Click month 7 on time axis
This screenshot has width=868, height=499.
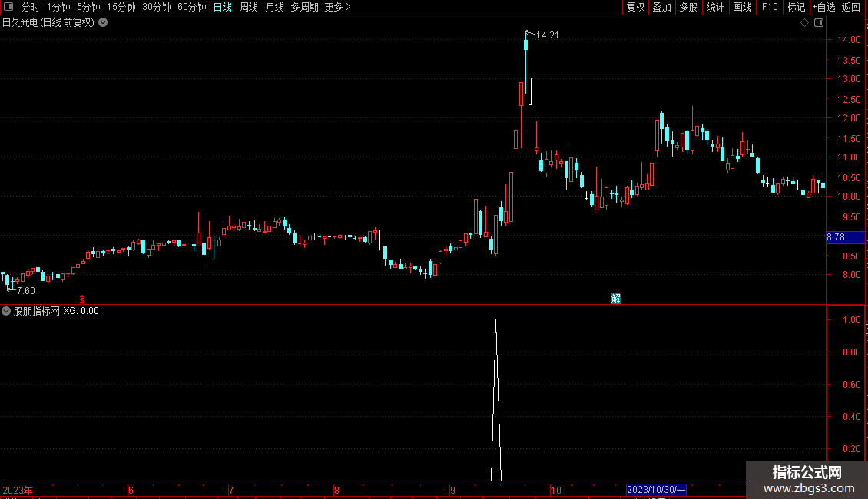point(231,490)
